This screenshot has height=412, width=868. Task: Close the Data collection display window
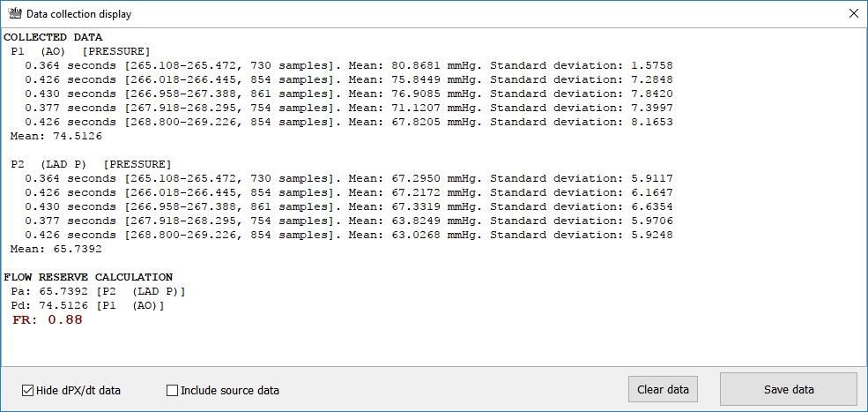(x=854, y=14)
